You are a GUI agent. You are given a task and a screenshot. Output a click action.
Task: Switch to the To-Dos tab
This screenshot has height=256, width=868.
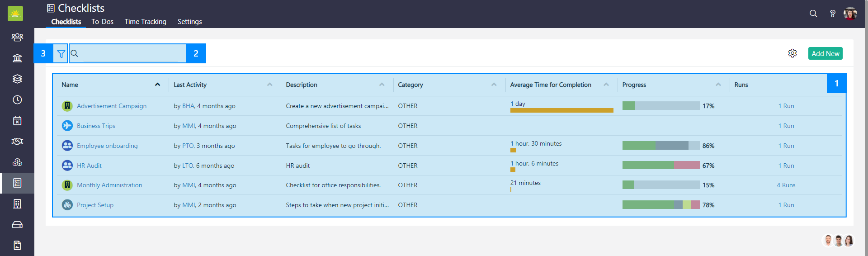(x=102, y=22)
